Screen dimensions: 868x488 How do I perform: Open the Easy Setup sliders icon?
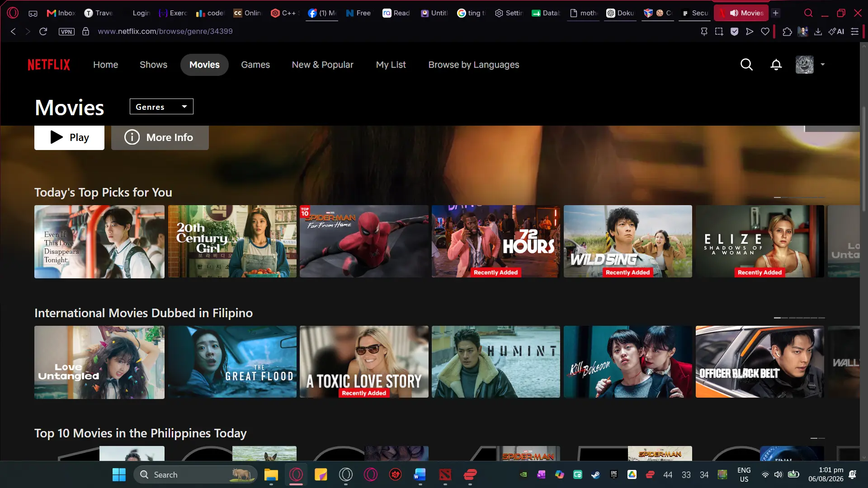pos(854,32)
